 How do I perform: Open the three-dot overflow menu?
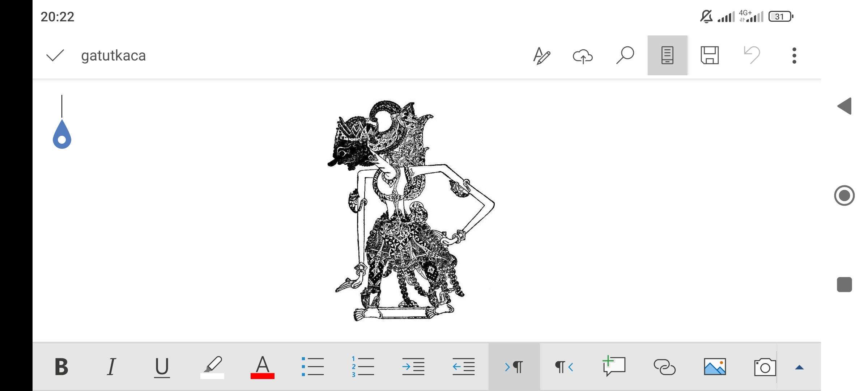(x=794, y=55)
